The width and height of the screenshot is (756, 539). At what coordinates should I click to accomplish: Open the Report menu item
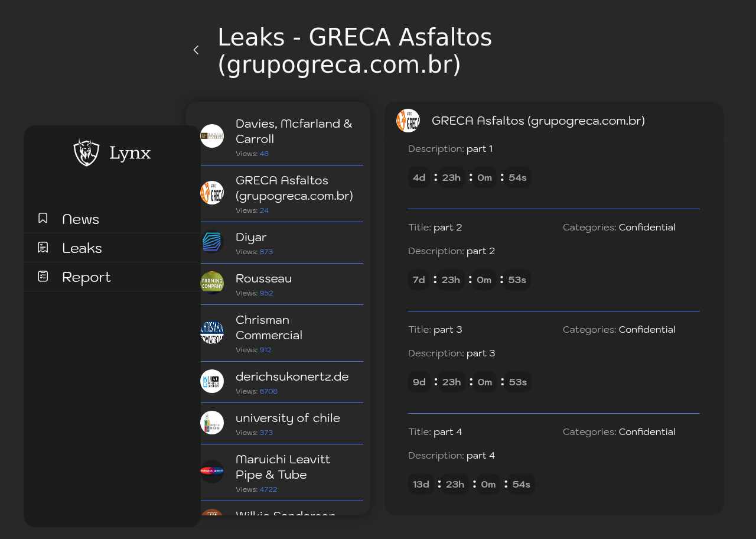(x=112, y=277)
